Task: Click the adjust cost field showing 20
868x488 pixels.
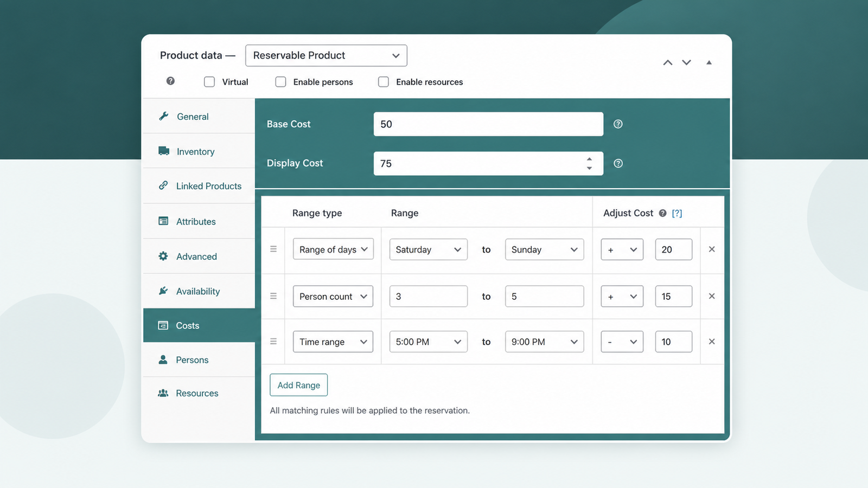Action: click(673, 249)
